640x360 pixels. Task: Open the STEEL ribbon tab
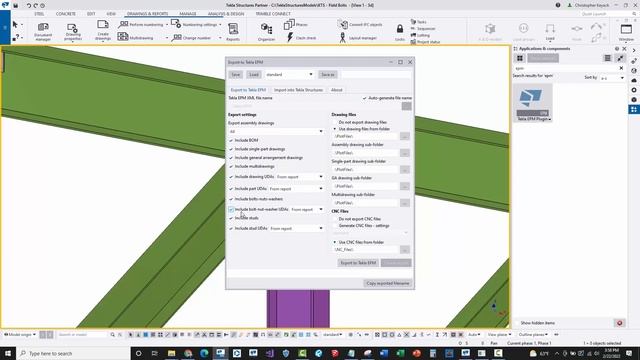39,14
